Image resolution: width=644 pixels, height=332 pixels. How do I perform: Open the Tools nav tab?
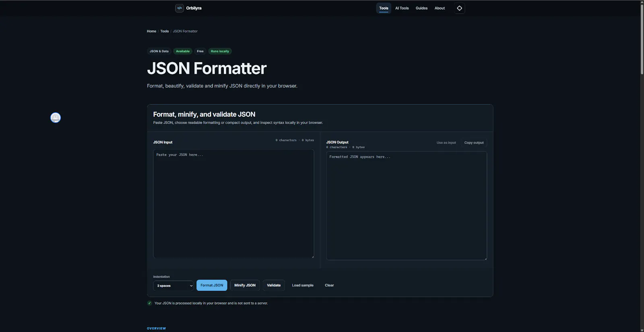tap(384, 8)
